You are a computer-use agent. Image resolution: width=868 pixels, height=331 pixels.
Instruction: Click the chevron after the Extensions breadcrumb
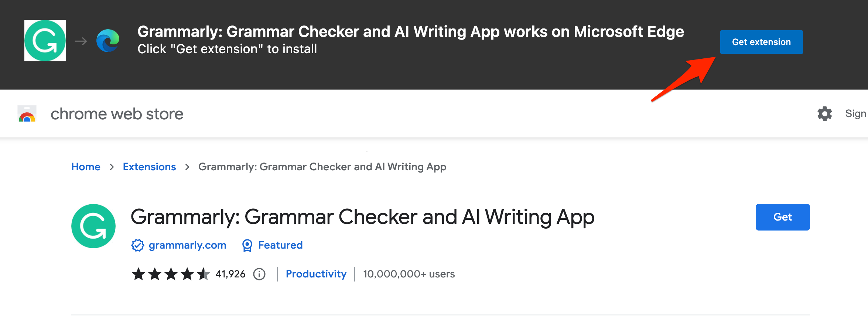187,167
